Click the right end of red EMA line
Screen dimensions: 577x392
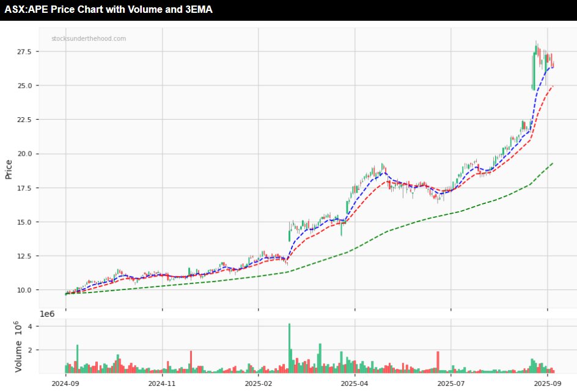tap(553, 86)
